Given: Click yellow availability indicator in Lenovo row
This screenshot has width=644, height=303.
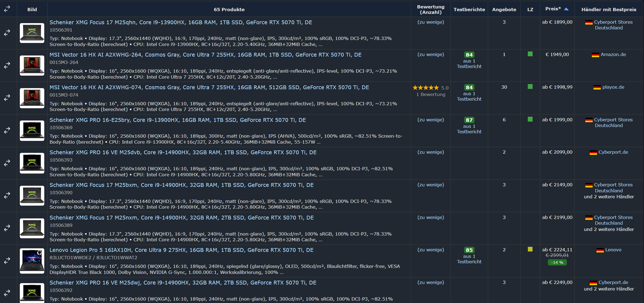Looking at the screenshot, I should (530, 249).
